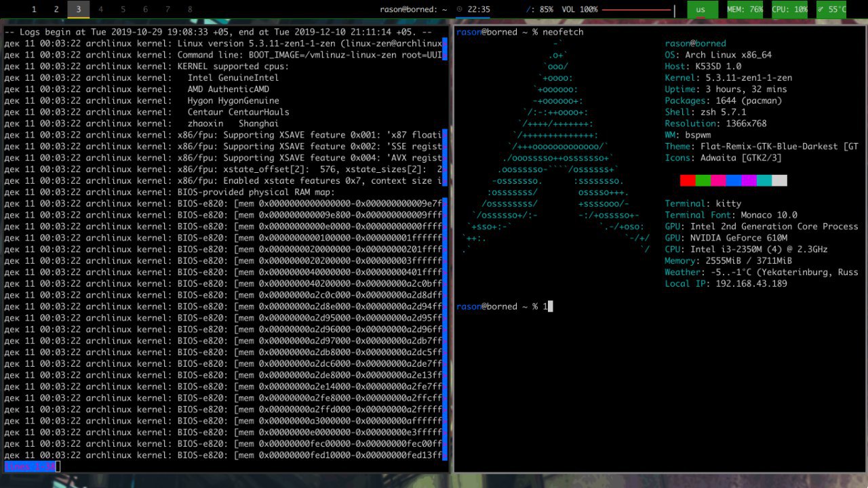
Task: Switch to workspace 1 in the bar
Action: point(34,9)
